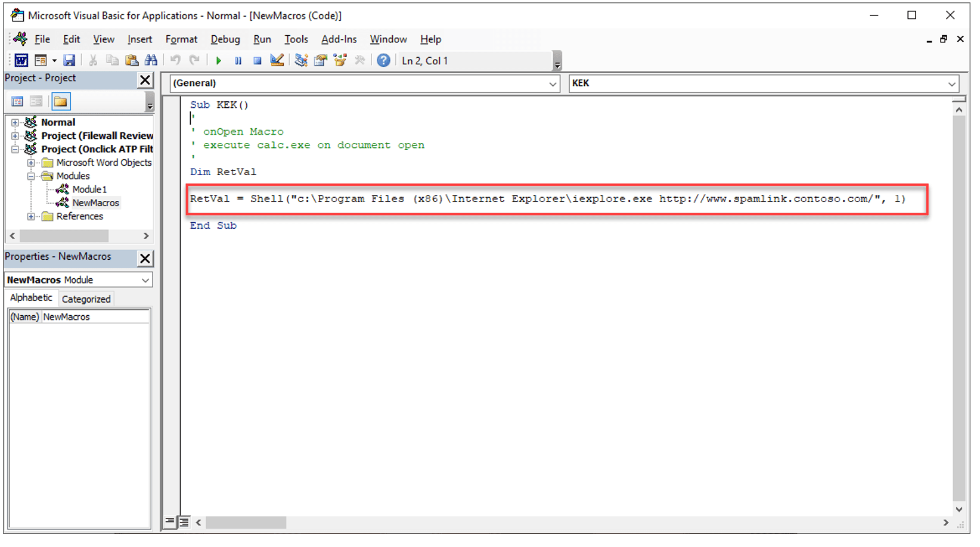Click Visual Basic icon left of File menu
980x547 pixels.
(x=20, y=39)
